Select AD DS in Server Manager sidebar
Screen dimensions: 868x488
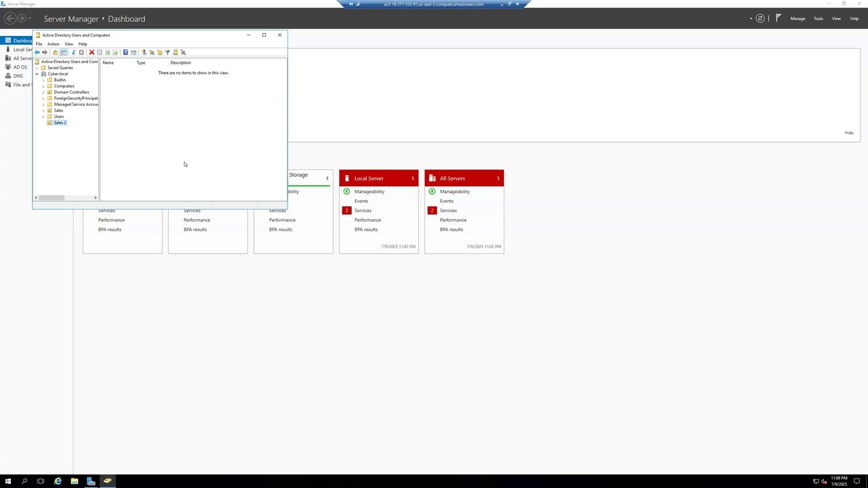[x=20, y=67]
